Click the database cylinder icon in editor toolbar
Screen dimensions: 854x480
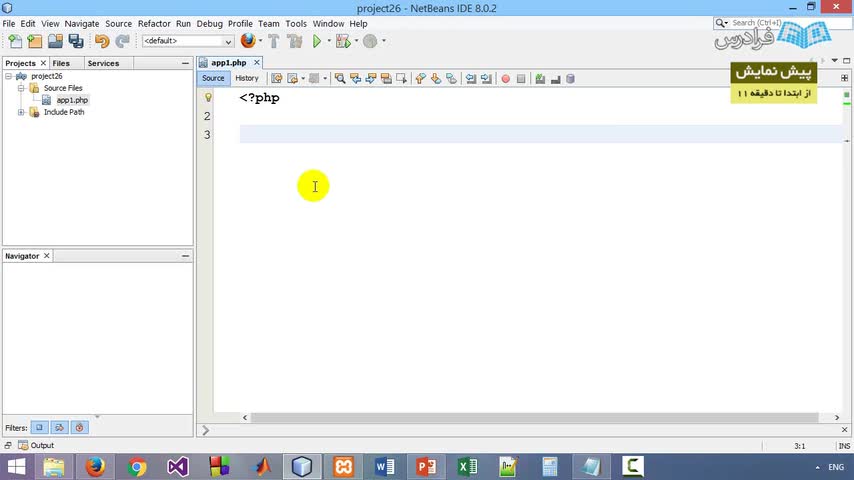point(570,78)
